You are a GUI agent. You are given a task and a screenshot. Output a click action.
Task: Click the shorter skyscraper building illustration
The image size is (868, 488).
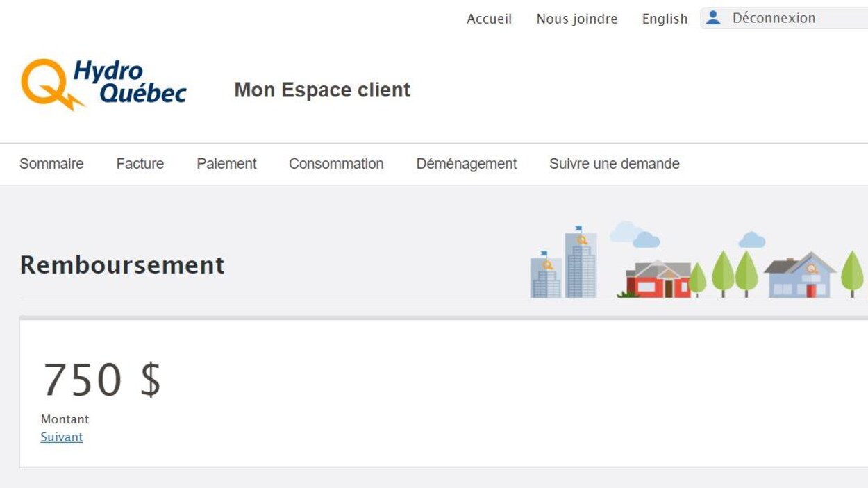click(x=546, y=276)
